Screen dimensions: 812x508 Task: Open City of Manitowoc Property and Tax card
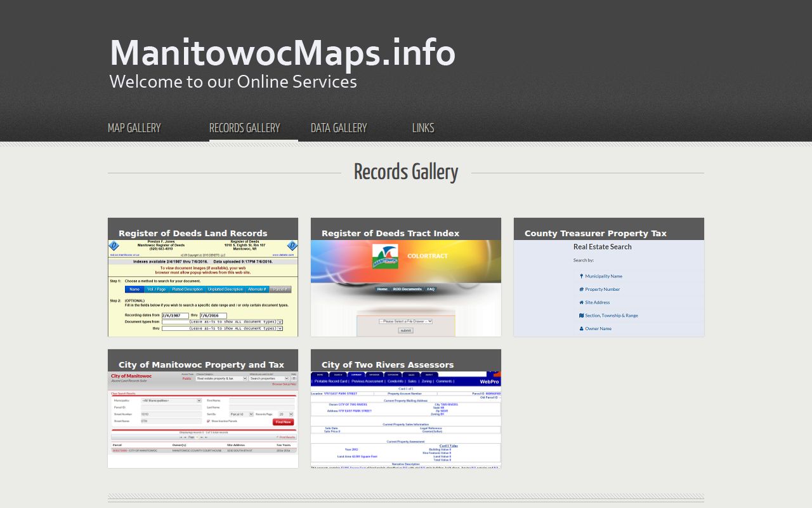tap(203, 409)
